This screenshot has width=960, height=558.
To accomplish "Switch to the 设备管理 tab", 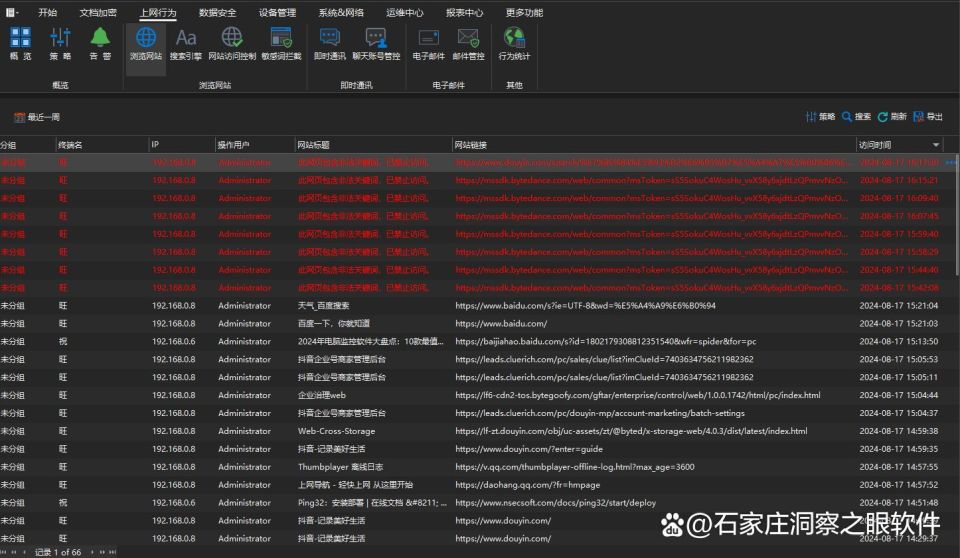I will point(277,12).
